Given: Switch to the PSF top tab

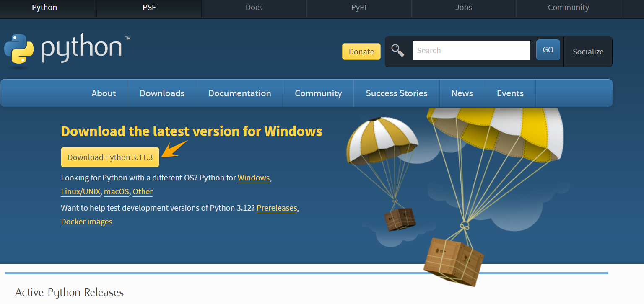Looking at the screenshot, I should click(149, 8).
